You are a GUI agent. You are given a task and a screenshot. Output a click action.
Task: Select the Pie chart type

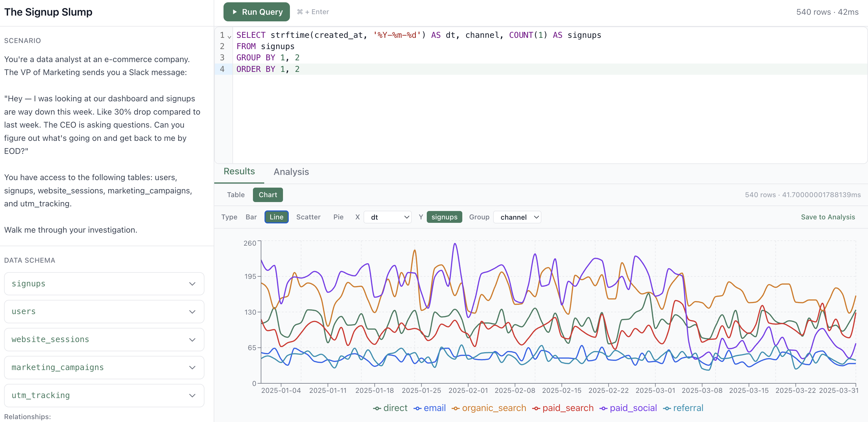pos(338,217)
